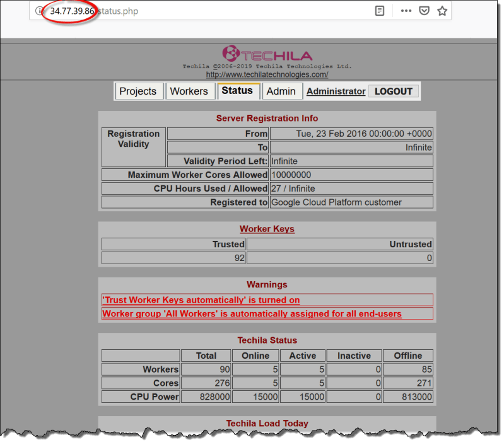Click the Inactive column header
Image resolution: width=504 pixels, height=447 pixels.
(355, 356)
